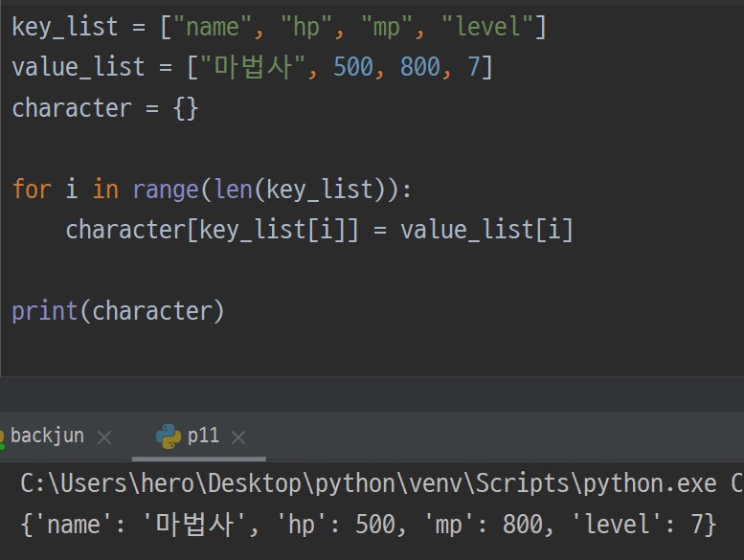Close the backjun run tab
The image size is (744, 560).
click(104, 437)
